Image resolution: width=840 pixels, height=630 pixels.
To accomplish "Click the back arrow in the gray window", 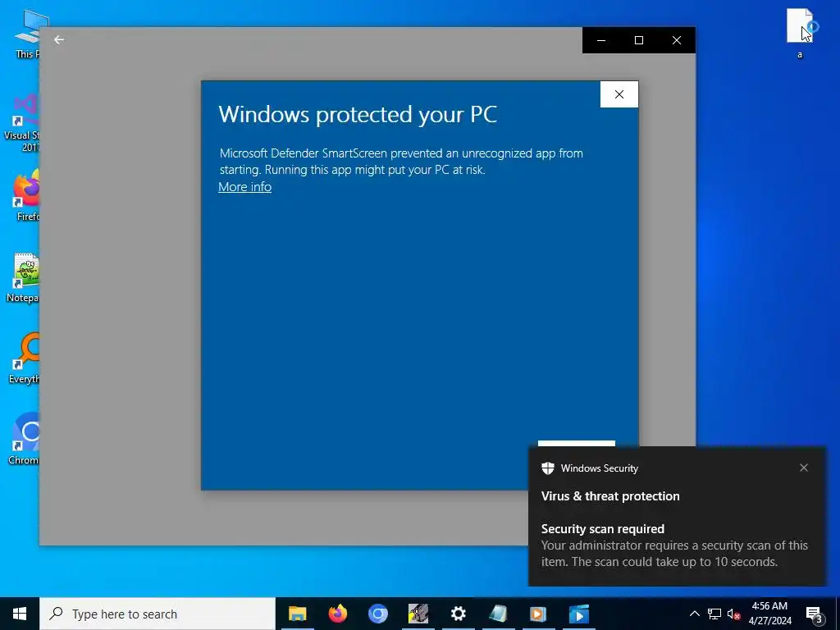I will pyautogui.click(x=59, y=39).
